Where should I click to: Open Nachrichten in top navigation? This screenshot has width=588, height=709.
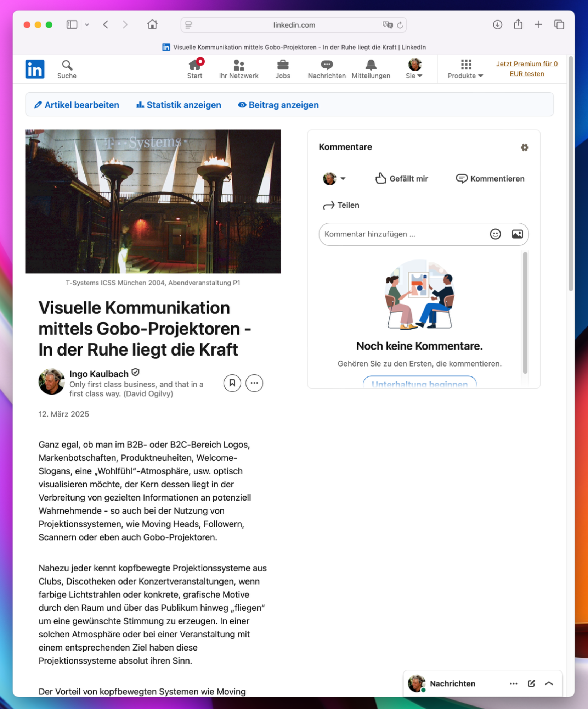(x=327, y=69)
